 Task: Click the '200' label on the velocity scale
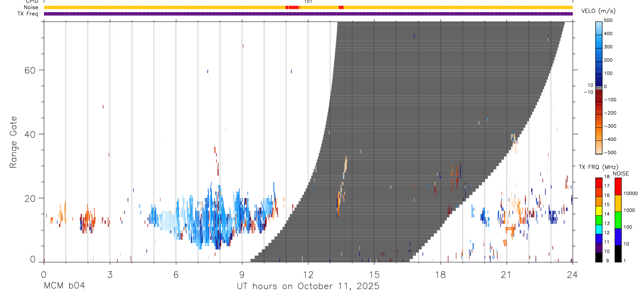point(608,60)
